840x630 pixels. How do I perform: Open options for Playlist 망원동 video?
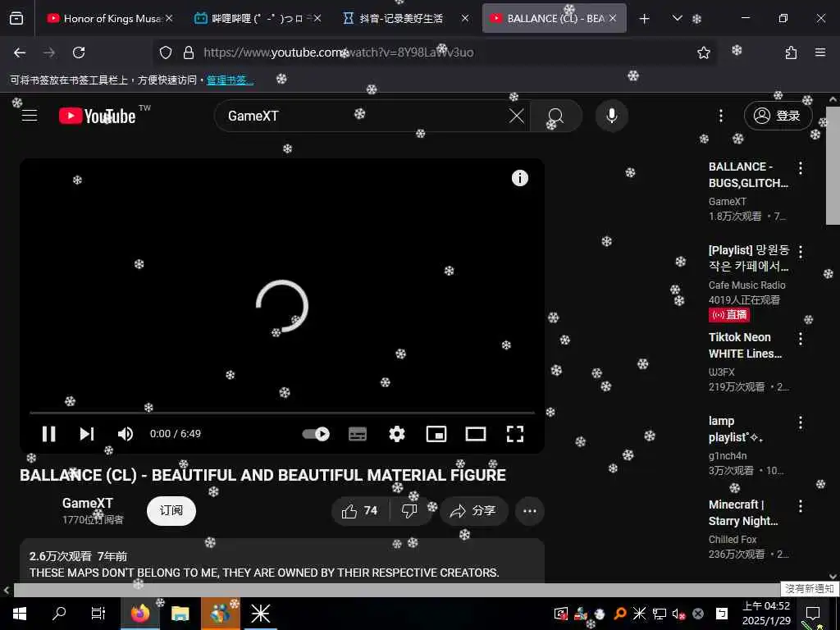(x=801, y=252)
